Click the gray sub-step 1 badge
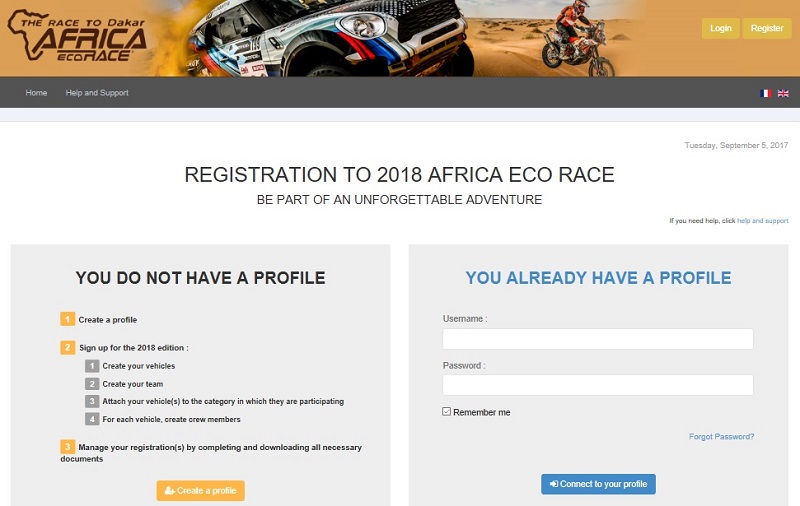 (92, 366)
